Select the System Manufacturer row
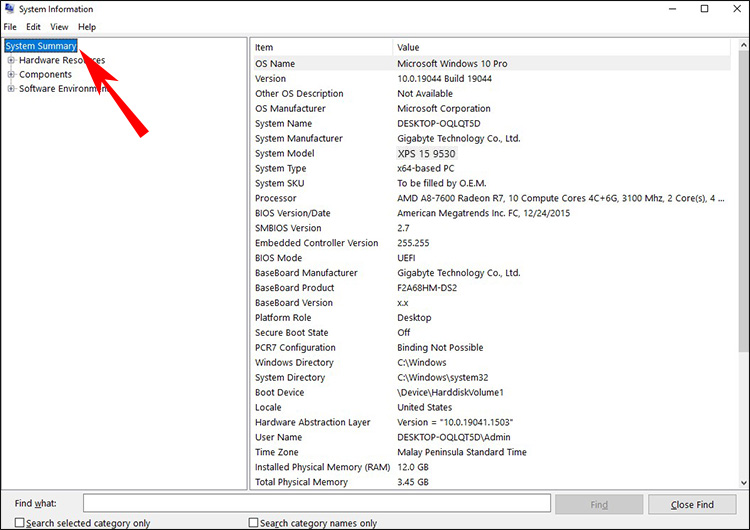Image resolution: width=750 pixels, height=530 pixels. click(491, 138)
